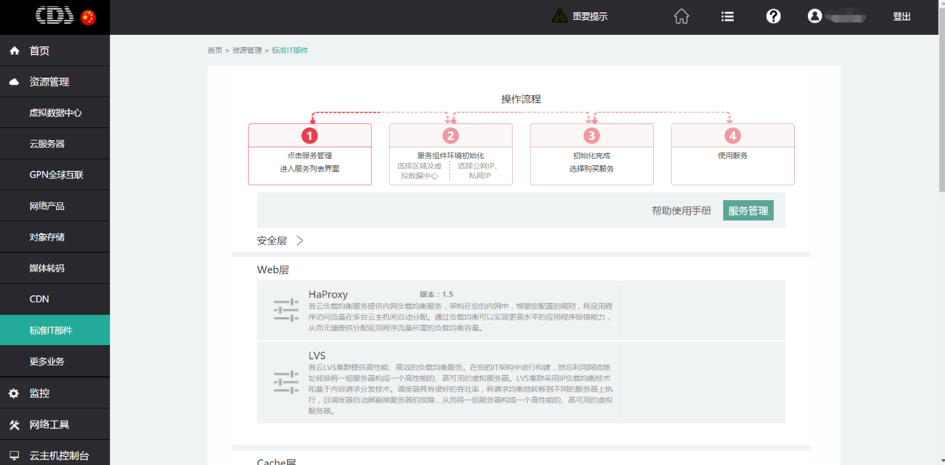Open 云服务器 in sidebar

(55, 144)
